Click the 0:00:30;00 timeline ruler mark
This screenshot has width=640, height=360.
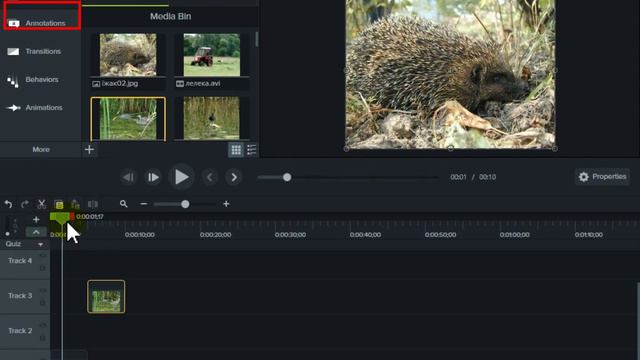coord(290,235)
